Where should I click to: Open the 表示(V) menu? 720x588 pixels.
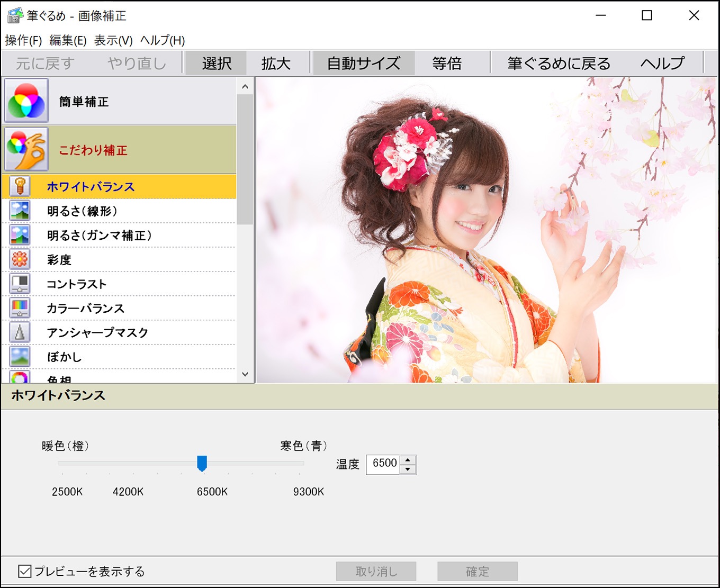point(113,40)
